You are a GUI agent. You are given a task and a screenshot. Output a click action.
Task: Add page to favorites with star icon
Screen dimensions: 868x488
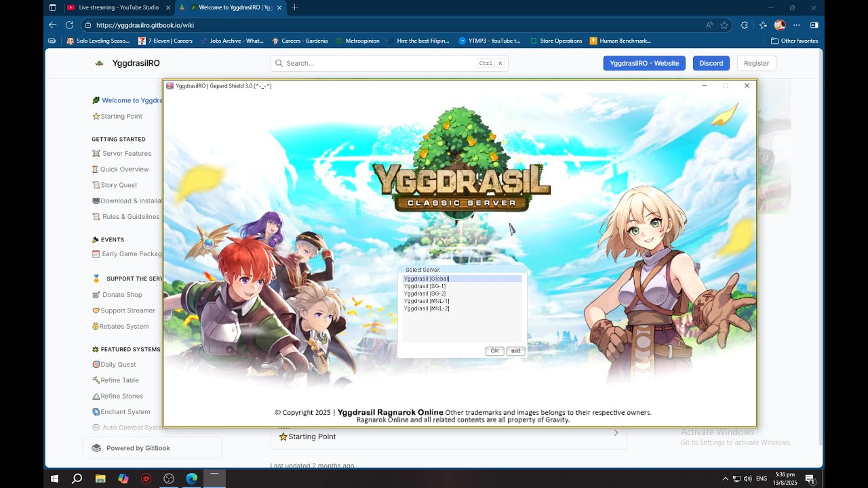click(x=724, y=25)
